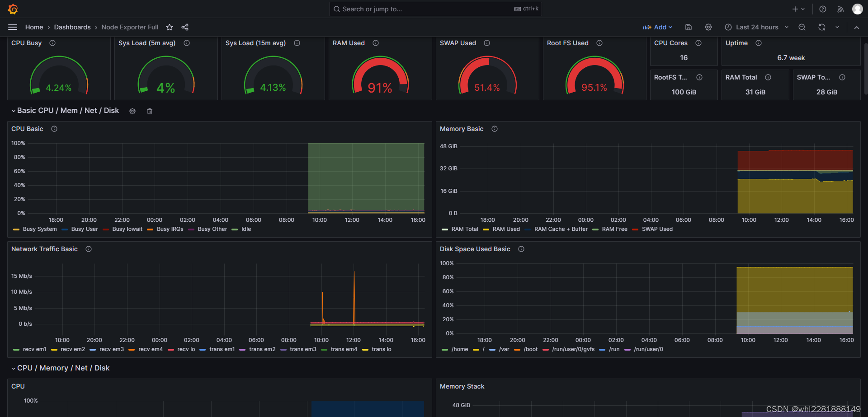Open the Last 24 hours time picker
868x417 pixels.
(756, 27)
